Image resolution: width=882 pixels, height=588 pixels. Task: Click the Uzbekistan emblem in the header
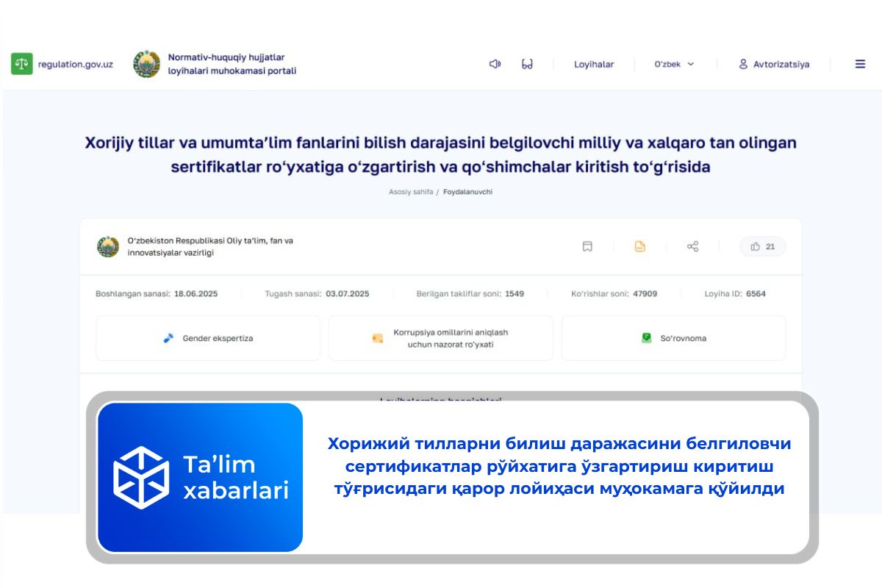[146, 64]
